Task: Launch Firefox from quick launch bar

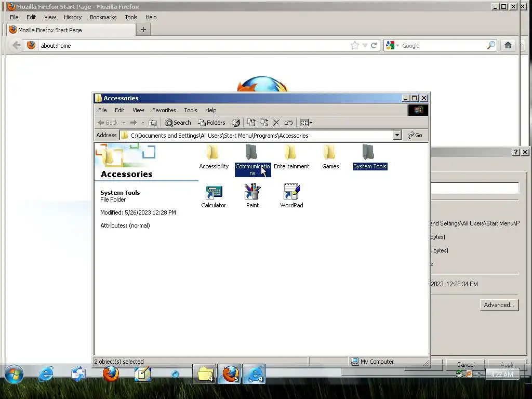Action: pos(111,374)
